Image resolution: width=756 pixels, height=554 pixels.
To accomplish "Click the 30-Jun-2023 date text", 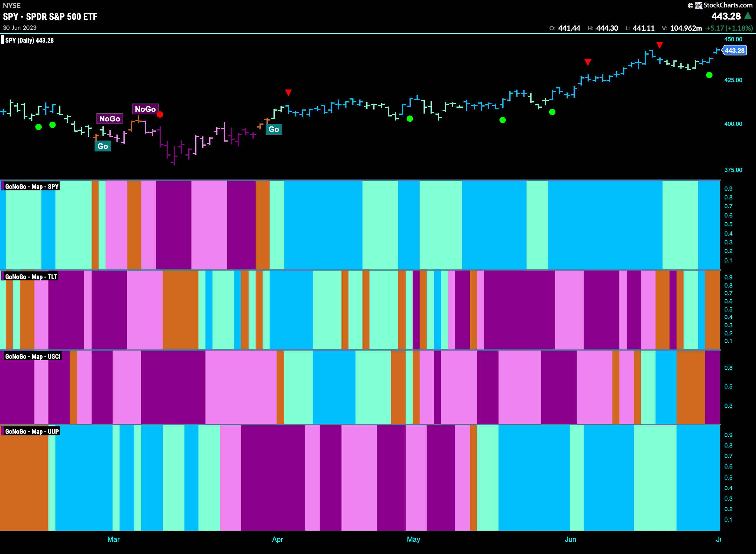I will (x=20, y=28).
